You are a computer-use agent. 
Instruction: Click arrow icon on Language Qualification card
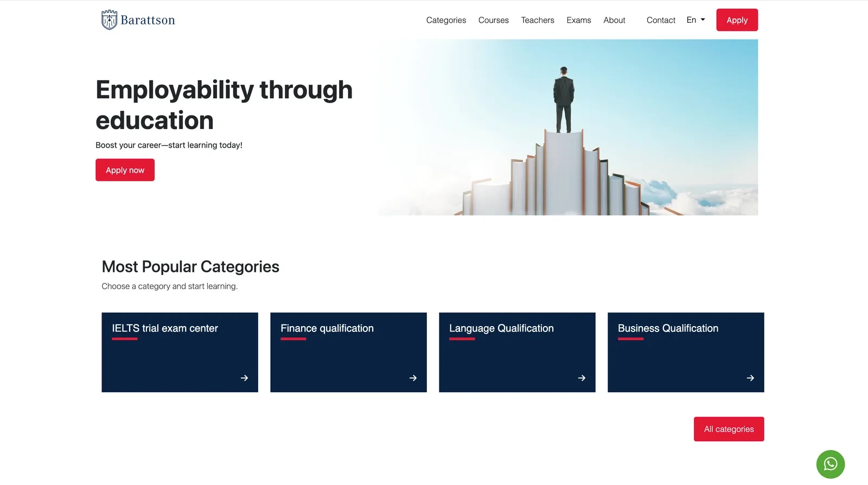coord(582,378)
